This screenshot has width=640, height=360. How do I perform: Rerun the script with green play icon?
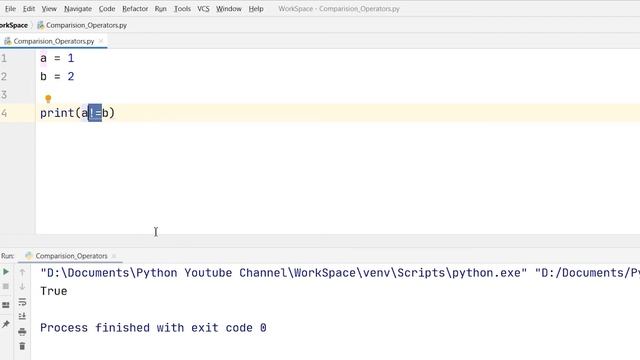pyautogui.click(x=6, y=272)
